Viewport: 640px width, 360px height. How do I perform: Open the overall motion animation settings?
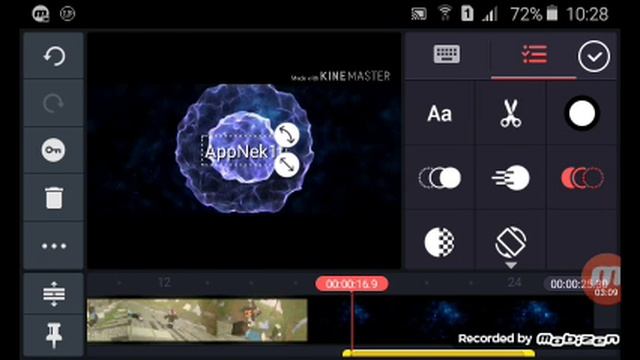pos(511,178)
